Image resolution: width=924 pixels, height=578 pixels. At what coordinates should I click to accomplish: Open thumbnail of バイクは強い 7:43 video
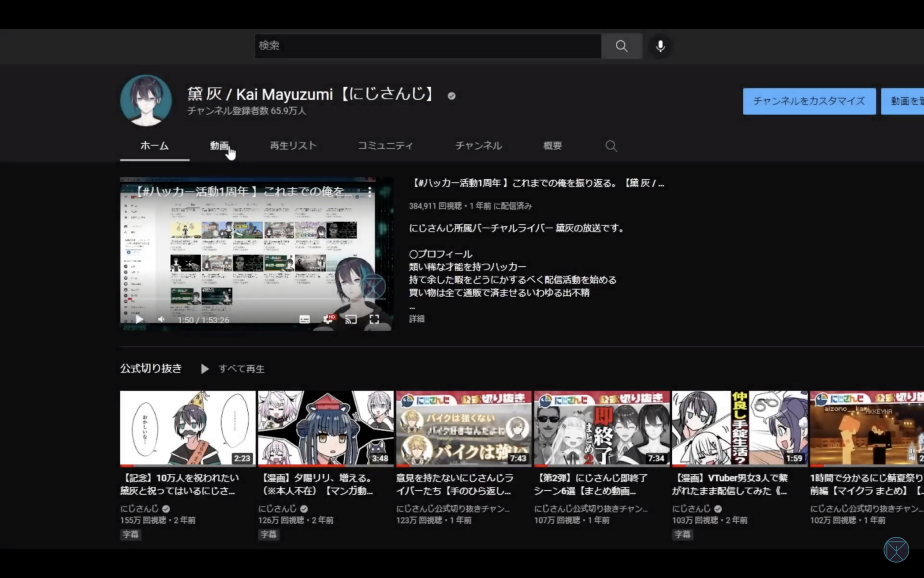click(464, 429)
